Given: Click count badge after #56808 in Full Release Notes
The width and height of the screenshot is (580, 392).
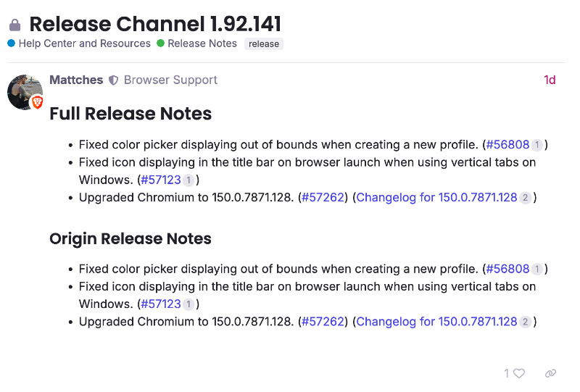Looking at the screenshot, I should pos(536,145).
